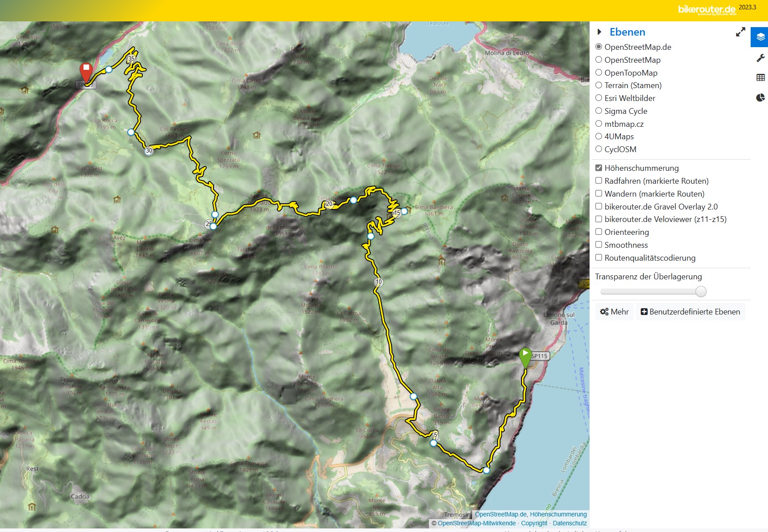The image size is (768, 532).
Task: Click the kilometer 10 route marker
Action: tap(379, 282)
